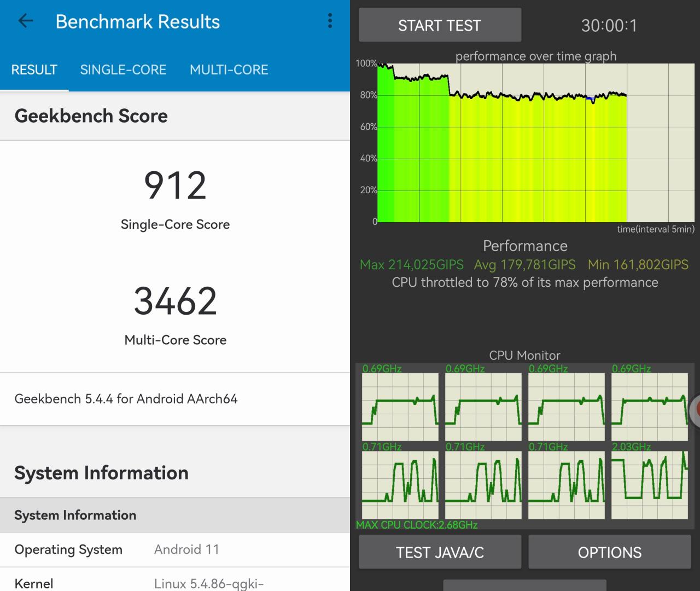
Task: Open the OPTIONS button
Action: tap(609, 552)
